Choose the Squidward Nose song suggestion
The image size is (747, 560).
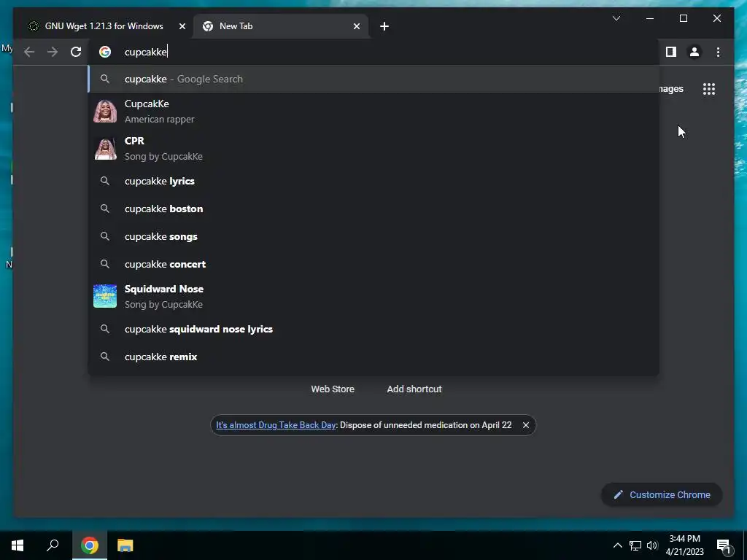tap(373, 296)
